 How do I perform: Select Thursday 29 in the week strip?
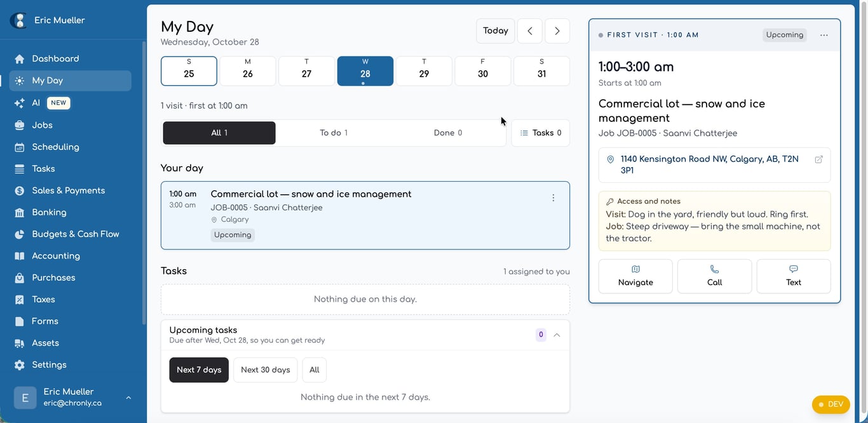tap(424, 71)
